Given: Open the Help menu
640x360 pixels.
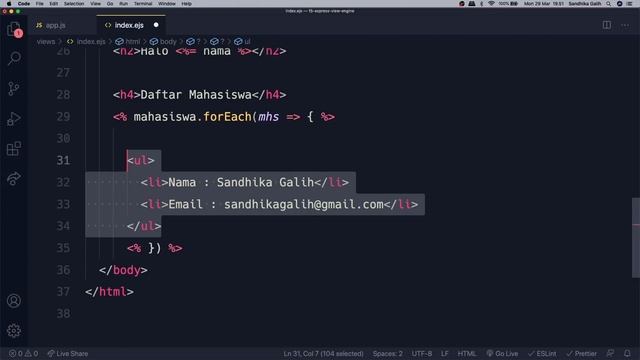Looking at the screenshot, I should click(187, 4).
